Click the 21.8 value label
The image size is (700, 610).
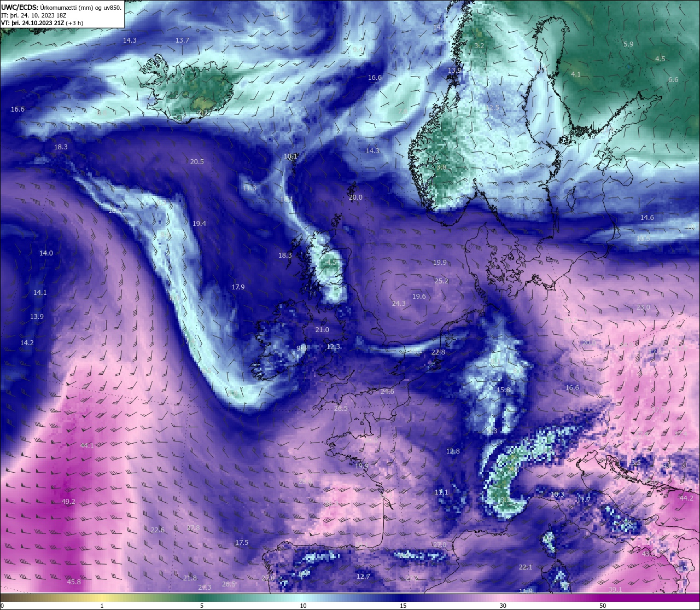click(x=190, y=578)
